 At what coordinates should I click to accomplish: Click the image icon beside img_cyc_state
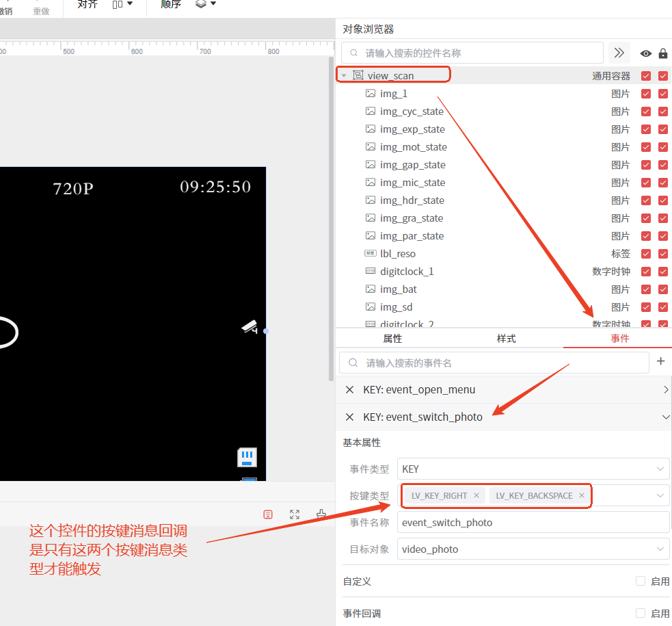[371, 112]
